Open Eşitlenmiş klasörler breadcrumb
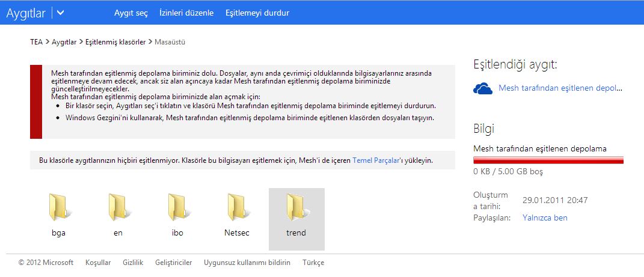644x277 pixels. [115, 42]
